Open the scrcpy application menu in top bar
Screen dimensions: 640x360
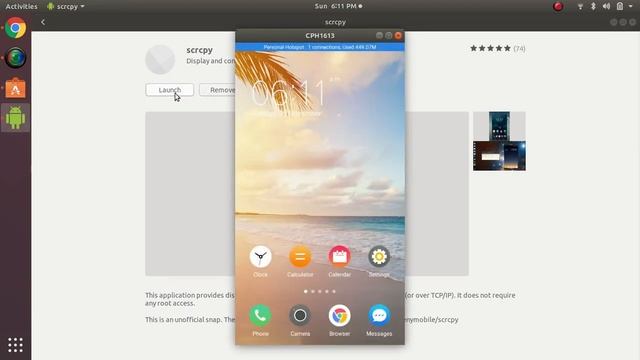coord(66,6)
